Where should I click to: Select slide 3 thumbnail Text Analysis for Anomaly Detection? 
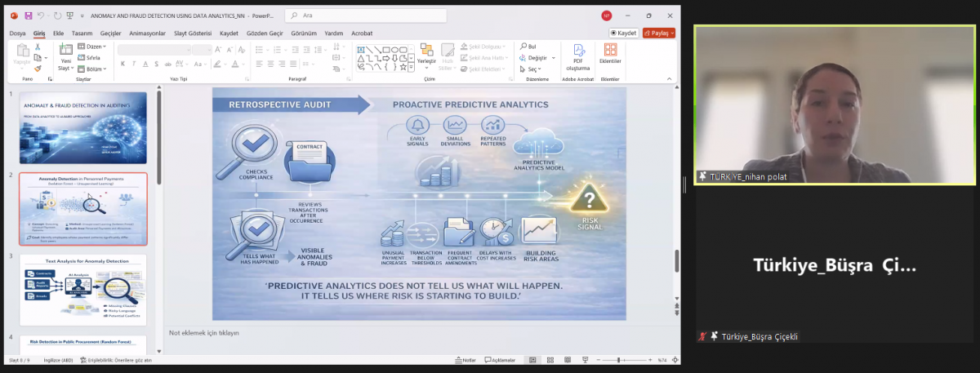pos(82,290)
